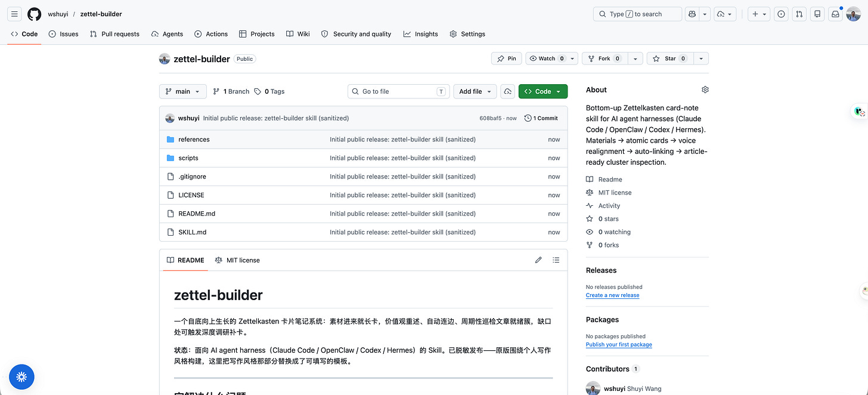
Task: Open the issues icon in top bar
Action: coord(781,14)
